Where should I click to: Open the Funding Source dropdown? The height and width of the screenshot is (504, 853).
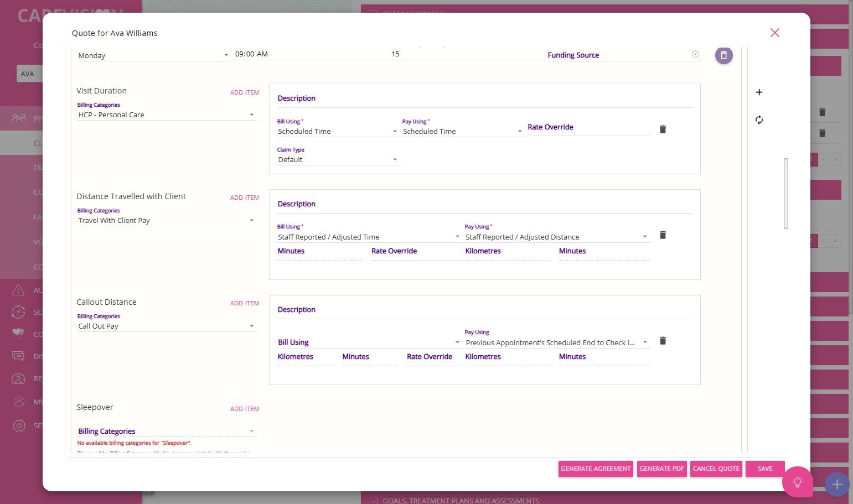(x=624, y=55)
